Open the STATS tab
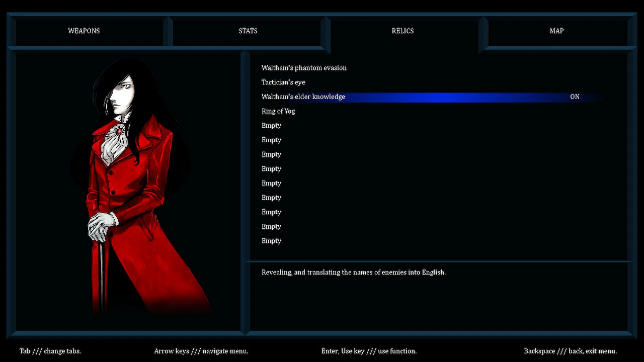The image size is (644, 362). coord(248,31)
